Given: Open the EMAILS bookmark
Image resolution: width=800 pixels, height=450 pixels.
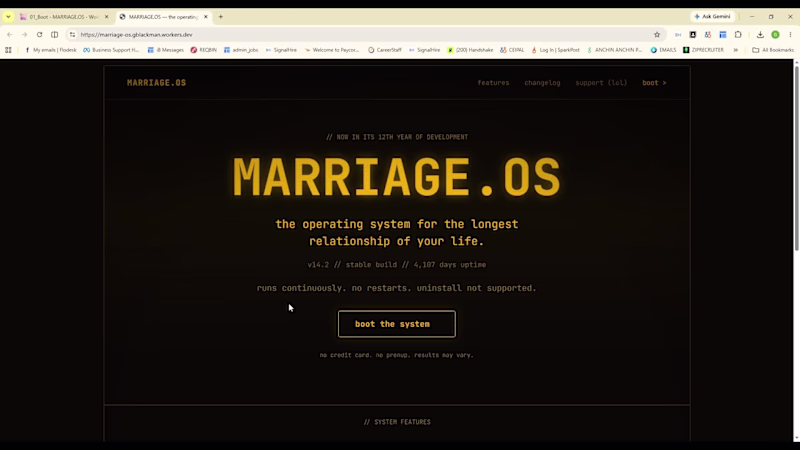Looking at the screenshot, I should click(x=663, y=50).
